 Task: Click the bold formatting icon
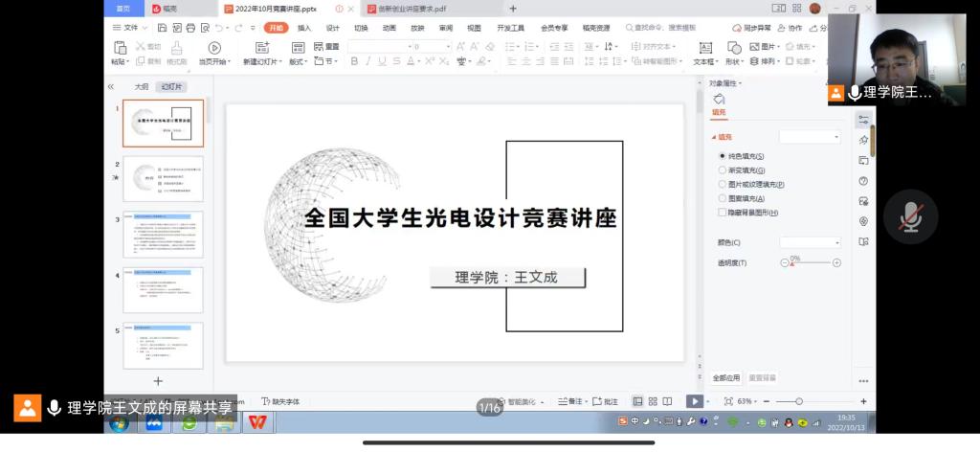click(354, 61)
